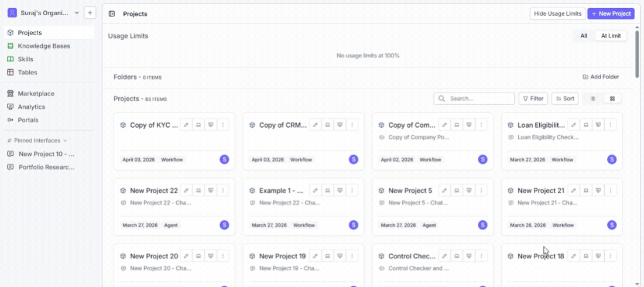
Task: Click monitor icon on New Project 22 card
Action: click(x=211, y=190)
